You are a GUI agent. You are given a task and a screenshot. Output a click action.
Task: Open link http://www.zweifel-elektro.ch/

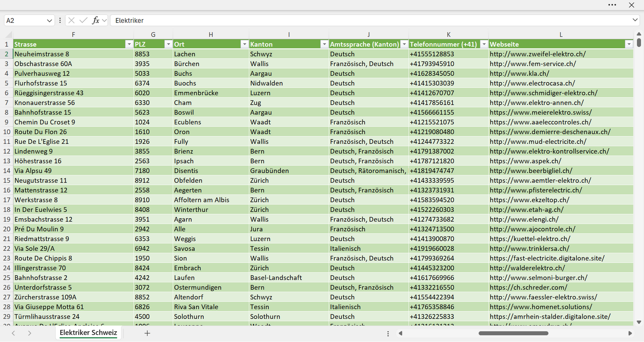click(x=537, y=54)
